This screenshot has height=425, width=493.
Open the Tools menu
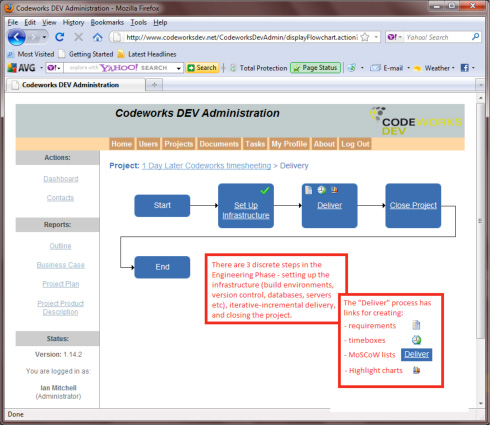point(138,22)
